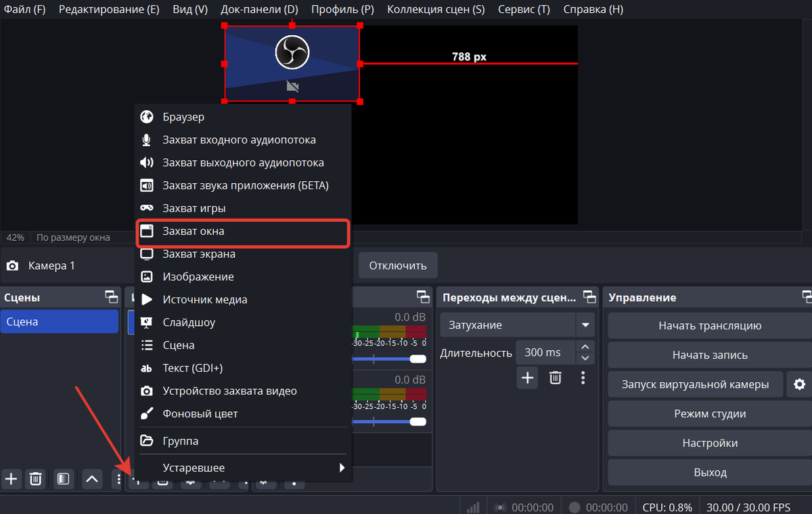Image resolution: width=812 pixels, height=514 pixels.
Task: Open transition properties three-dots menu
Action: [x=583, y=378]
